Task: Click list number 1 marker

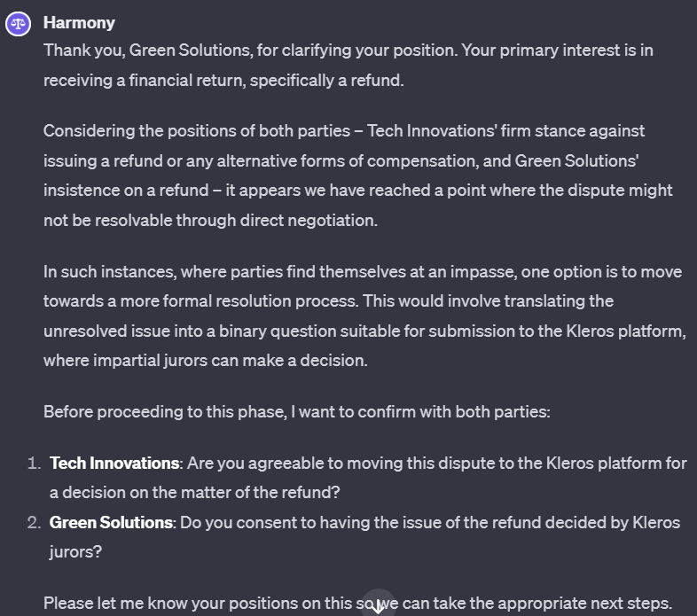Action: (x=34, y=464)
